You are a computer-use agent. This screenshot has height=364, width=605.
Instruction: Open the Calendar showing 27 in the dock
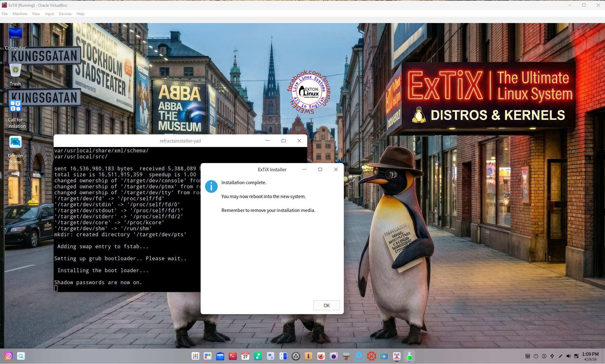245,356
